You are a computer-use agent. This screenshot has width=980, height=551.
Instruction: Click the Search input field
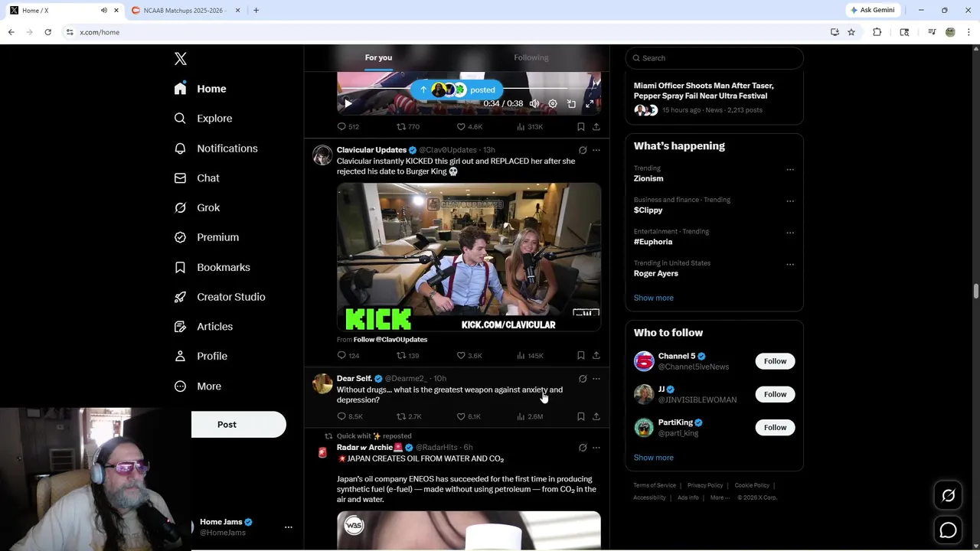(x=714, y=58)
